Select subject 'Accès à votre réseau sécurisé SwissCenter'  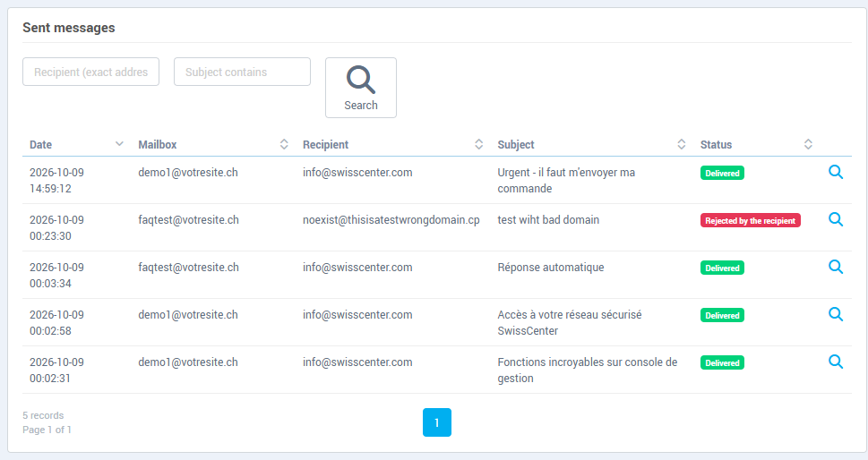(x=570, y=323)
